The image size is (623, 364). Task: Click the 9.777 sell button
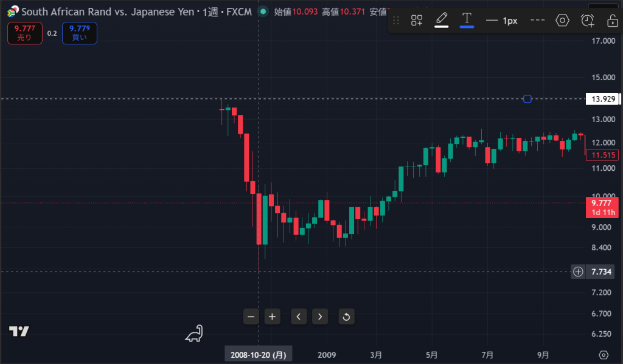pyautogui.click(x=24, y=33)
